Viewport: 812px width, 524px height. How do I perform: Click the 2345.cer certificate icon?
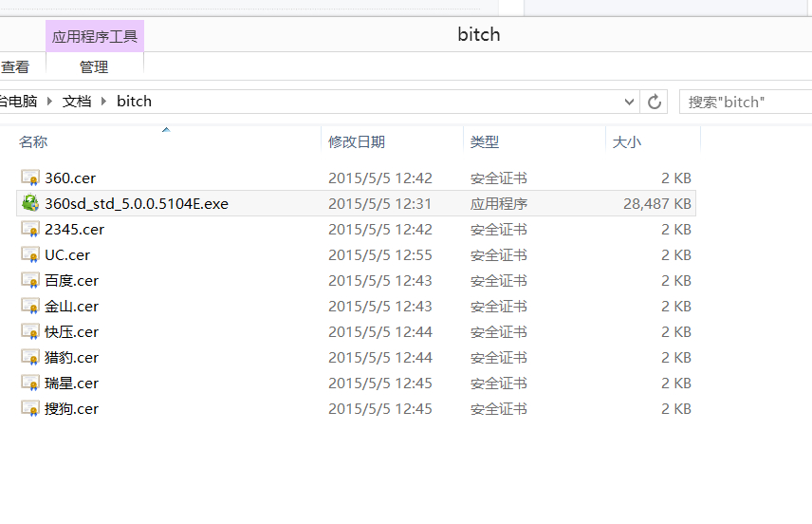coord(30,229)
